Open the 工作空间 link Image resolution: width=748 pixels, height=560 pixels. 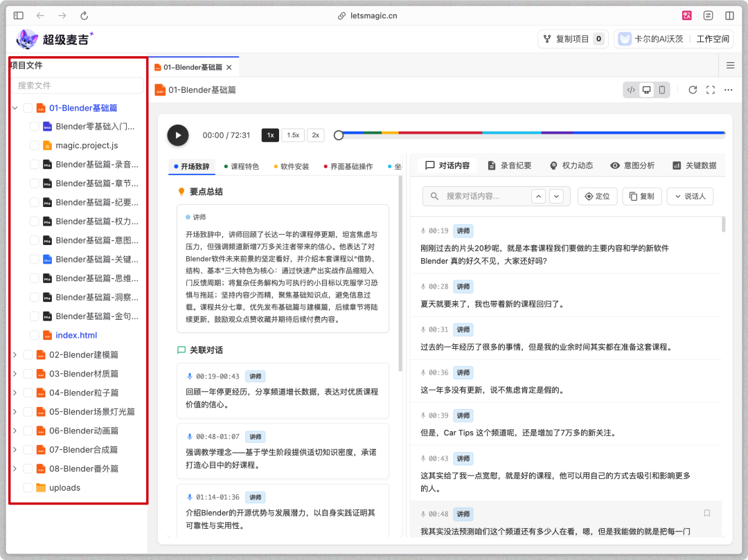point(712,39)
